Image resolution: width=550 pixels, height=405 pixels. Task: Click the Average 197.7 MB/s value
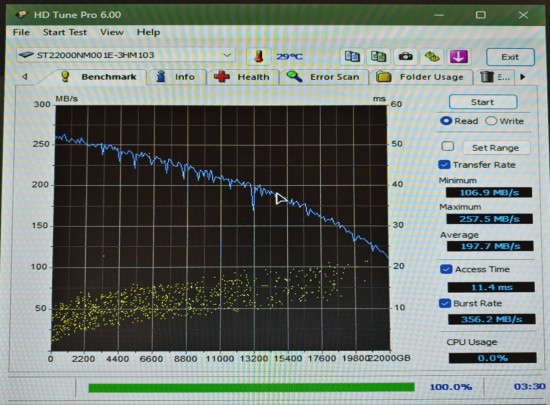click(490, 246)
